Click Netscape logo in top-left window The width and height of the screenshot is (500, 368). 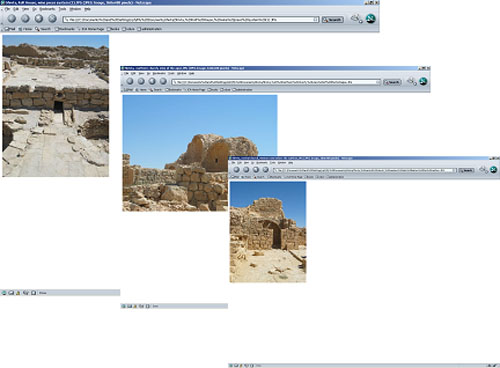(x=371, y=19)
